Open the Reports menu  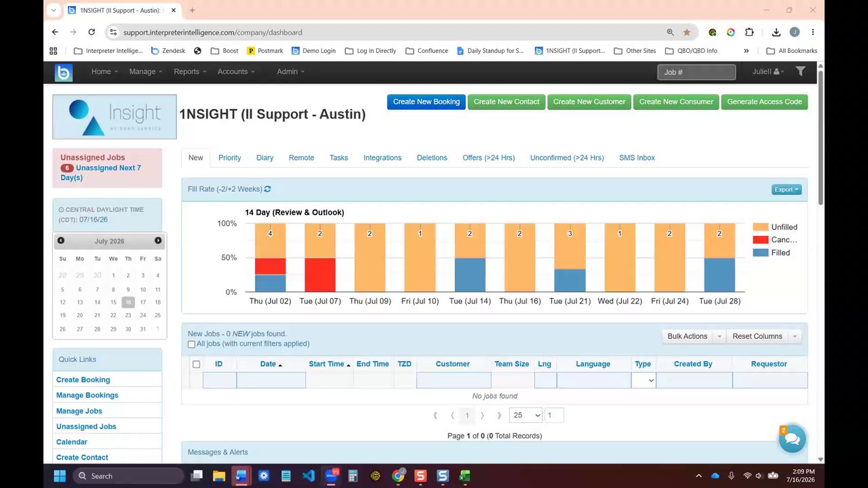[x=190, y=72]
